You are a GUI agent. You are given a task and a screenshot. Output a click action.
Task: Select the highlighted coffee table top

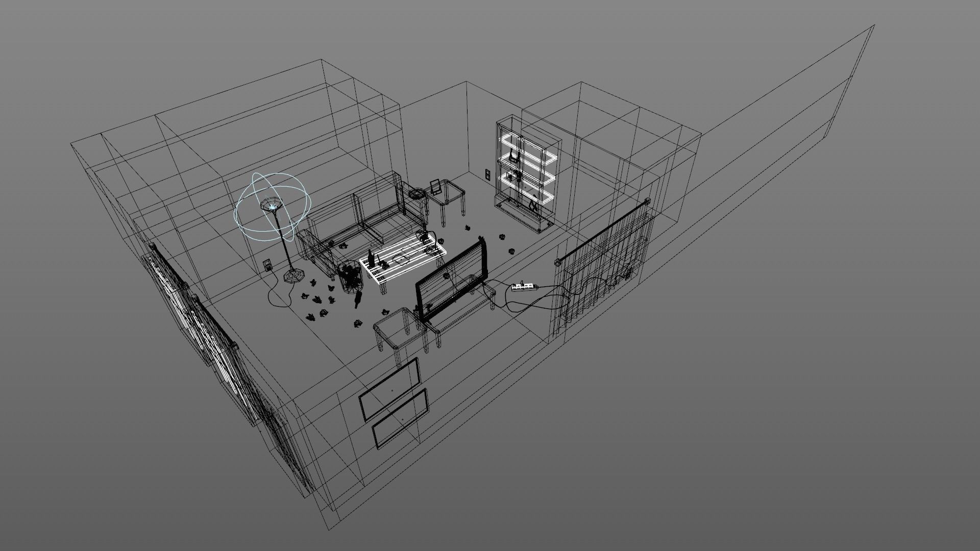point(403,258)
